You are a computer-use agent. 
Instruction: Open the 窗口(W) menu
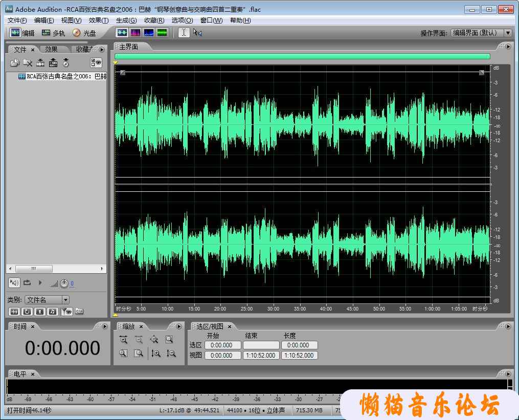pos(211,20)
